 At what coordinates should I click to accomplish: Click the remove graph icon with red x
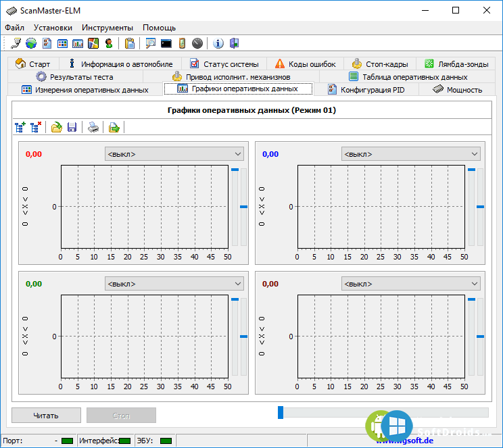click(x=36, y=127)
